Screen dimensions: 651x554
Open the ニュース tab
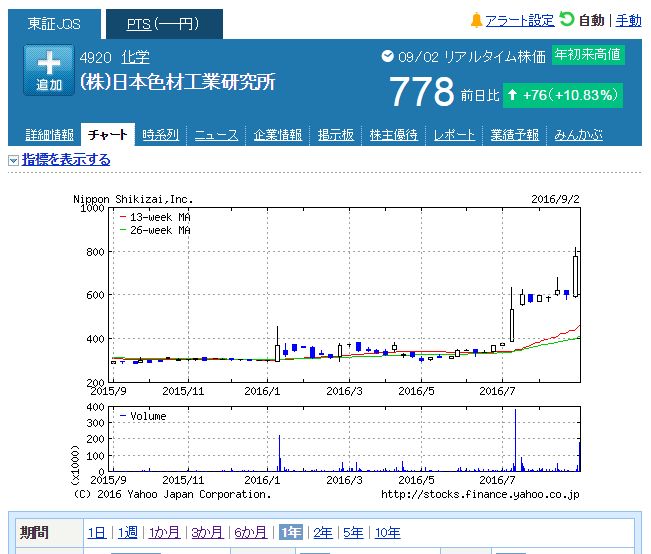tap(216, 135)
